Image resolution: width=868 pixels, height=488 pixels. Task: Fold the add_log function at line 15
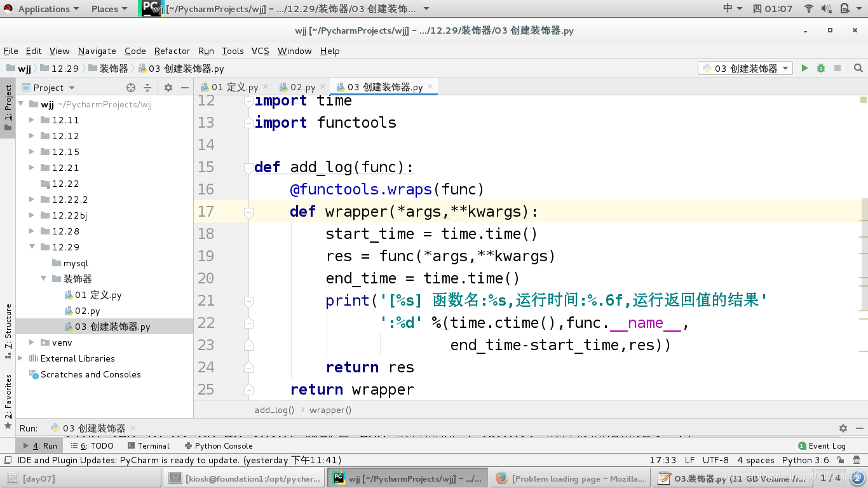tap(248, 168)
